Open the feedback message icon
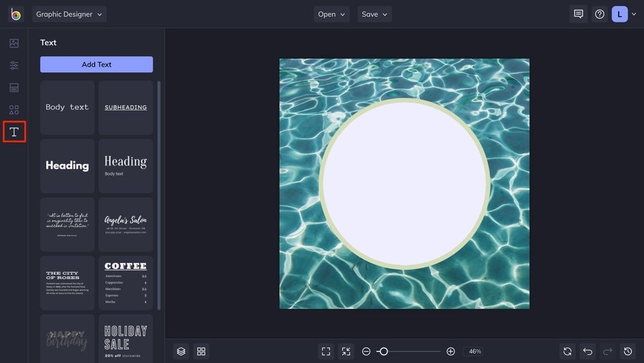The width and height of the screenshot is (644, 363). (x=579, y=14)
